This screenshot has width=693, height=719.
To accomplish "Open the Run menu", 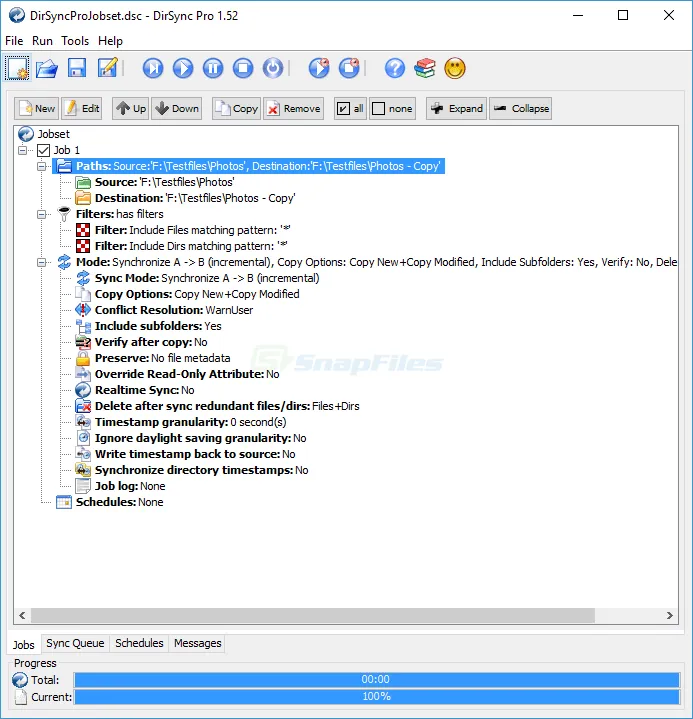I will click(42, 41).
